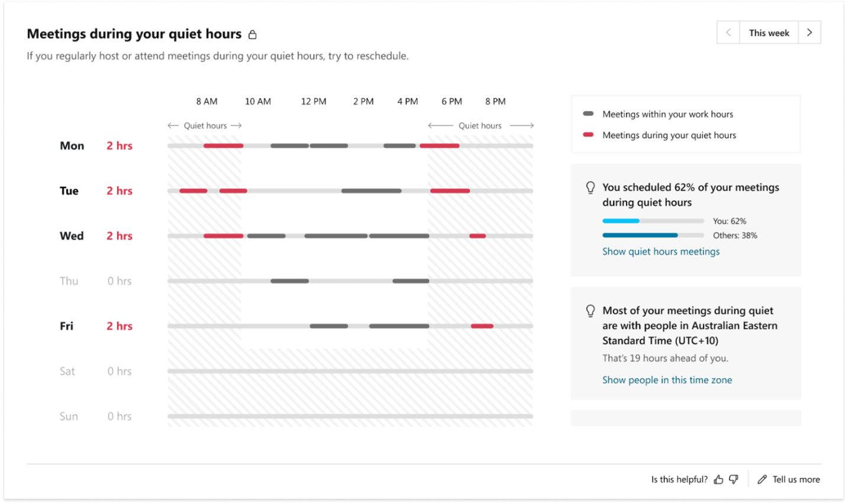The height and width of the screenshot is (504, 846).
Task: Select Monday's red quiet-hours meeting block
Action: click(x=222, y=146)
